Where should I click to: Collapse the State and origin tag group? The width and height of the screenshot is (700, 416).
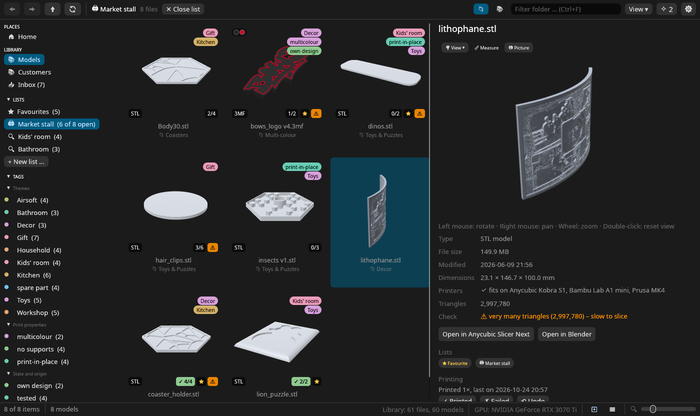[26, 374]
